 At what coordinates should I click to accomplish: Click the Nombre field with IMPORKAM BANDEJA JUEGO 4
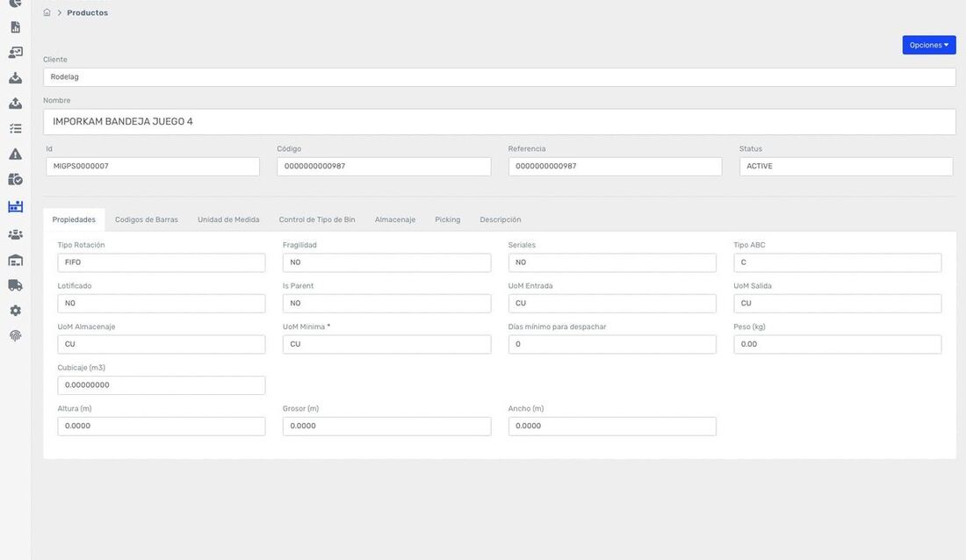point(500,122)
